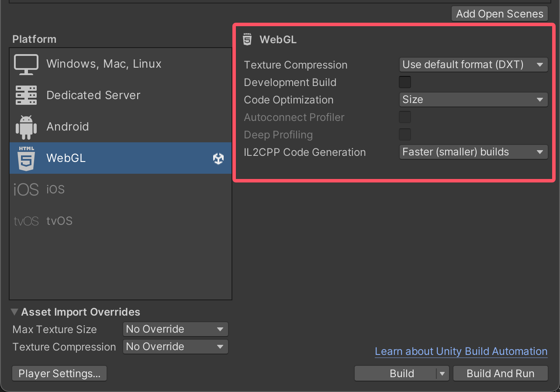Follow the Unity Build Automation link
560x392 pixels.
tap(461, 351)
